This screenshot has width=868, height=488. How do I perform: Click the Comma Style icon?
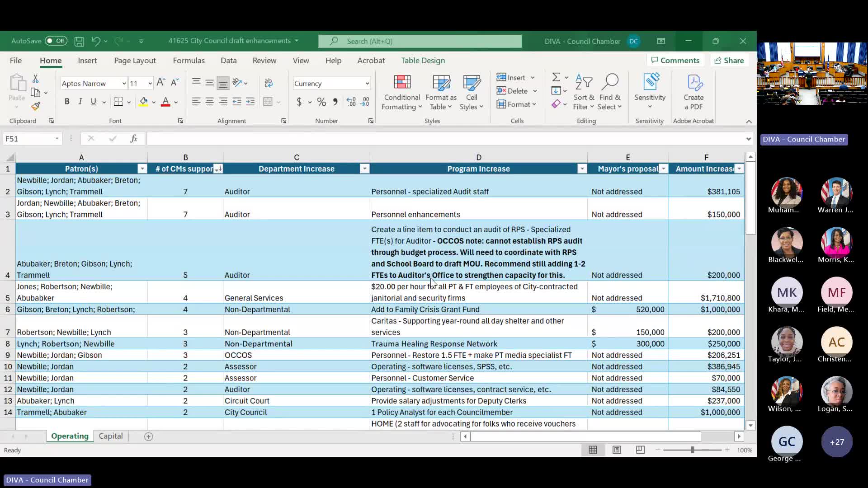335,102
